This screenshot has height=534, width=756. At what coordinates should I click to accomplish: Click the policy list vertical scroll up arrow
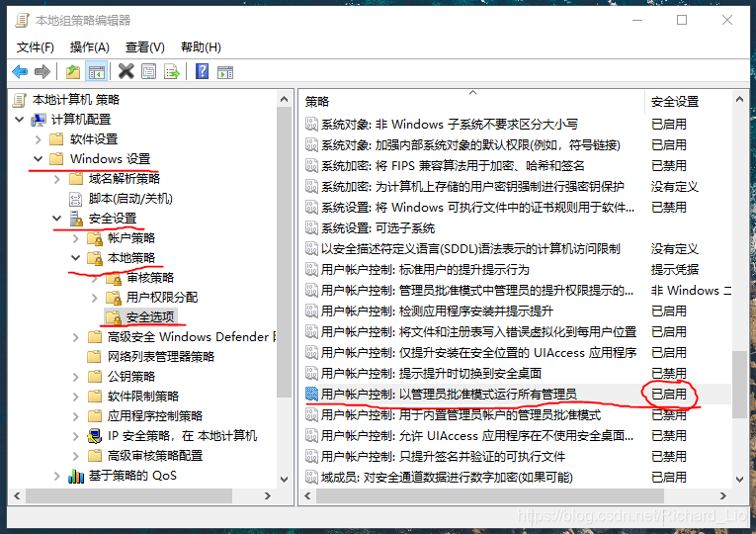pyautogui.click(x=739, y=99)
